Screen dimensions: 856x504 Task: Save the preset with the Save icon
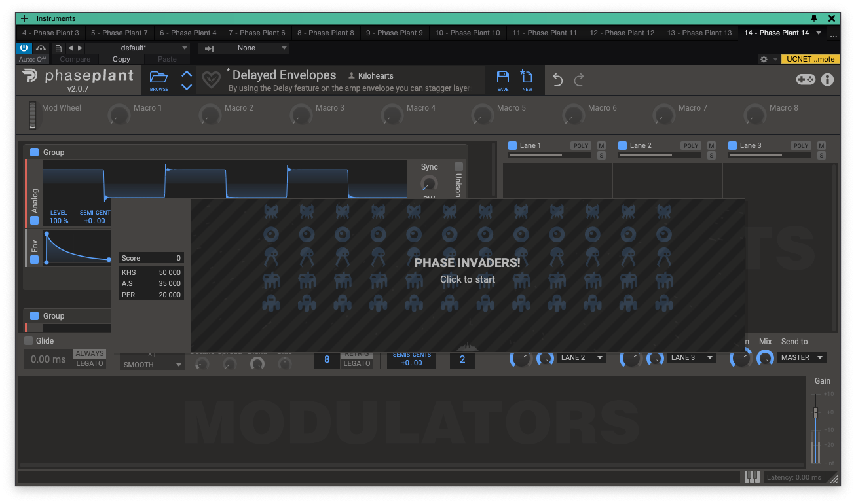(502, 80)
